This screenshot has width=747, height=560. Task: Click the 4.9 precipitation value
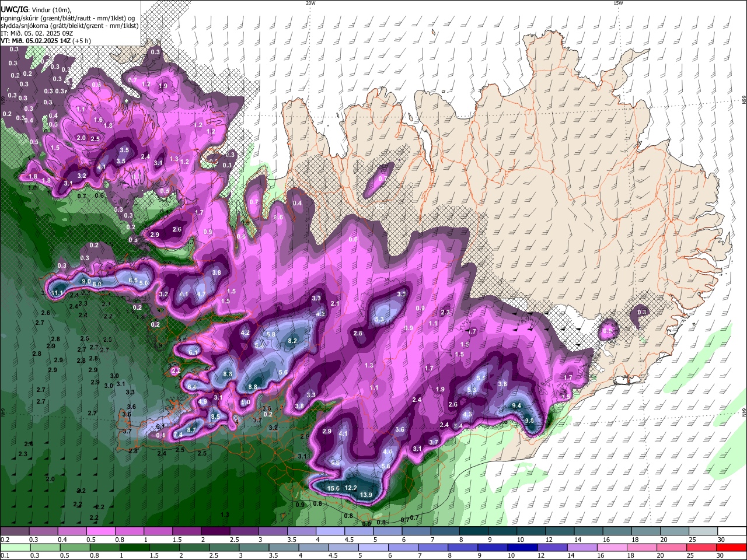coord(203,402)
